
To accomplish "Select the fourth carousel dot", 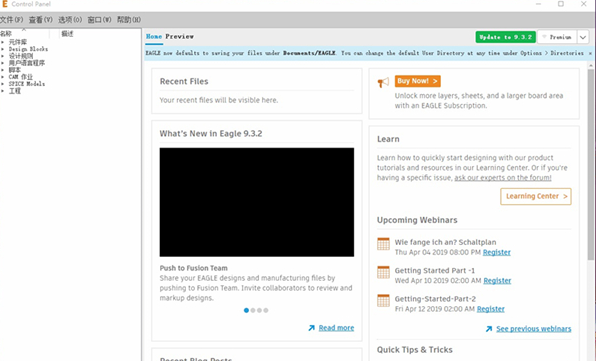I will tap(266, 310).
